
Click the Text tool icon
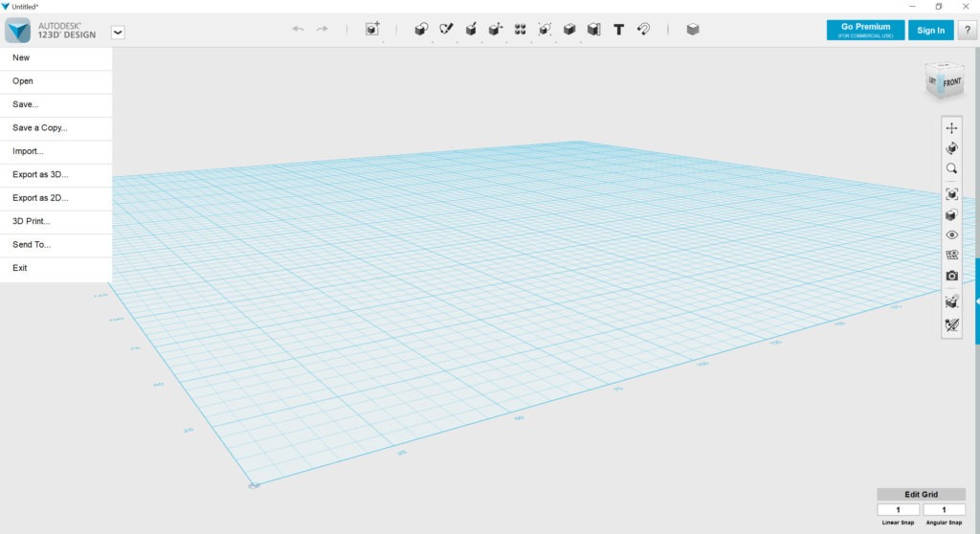(618, 30)
